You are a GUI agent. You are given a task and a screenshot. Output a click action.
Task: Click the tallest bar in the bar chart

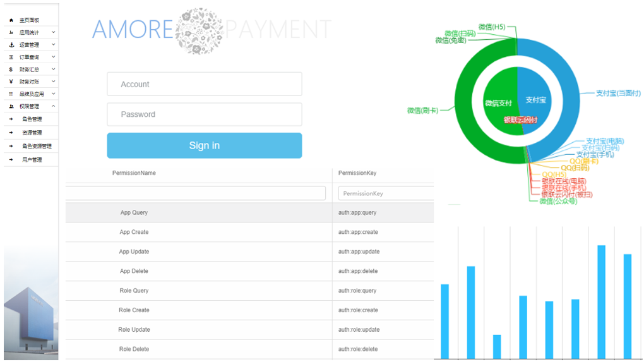pos(601,302)
